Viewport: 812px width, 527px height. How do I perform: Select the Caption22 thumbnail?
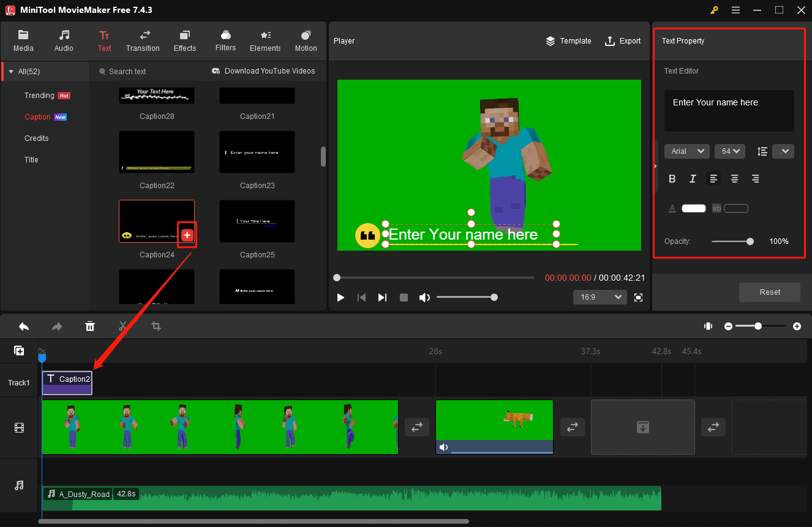(x=157, y=151)
